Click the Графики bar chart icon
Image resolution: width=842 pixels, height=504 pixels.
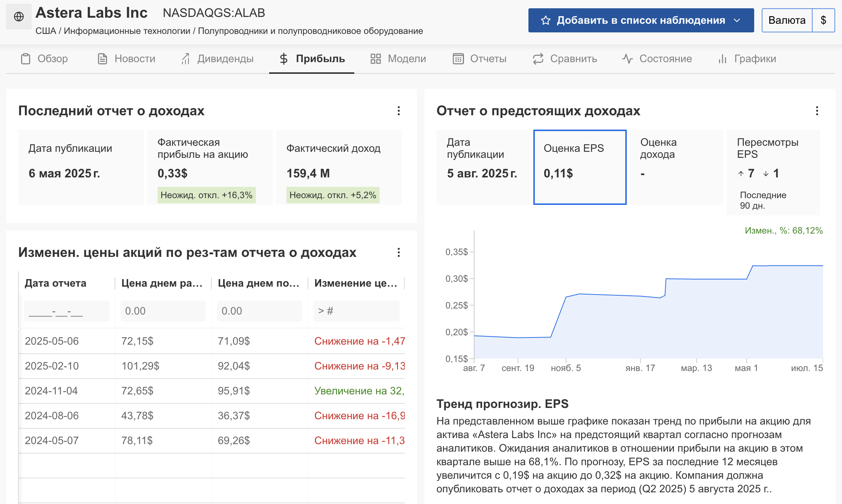coord(723,59)
